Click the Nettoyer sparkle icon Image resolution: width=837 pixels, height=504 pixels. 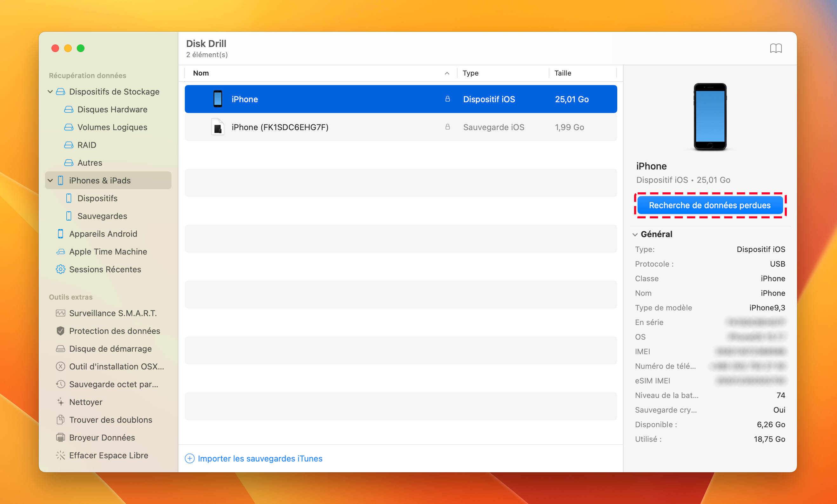tap(60, 402)
